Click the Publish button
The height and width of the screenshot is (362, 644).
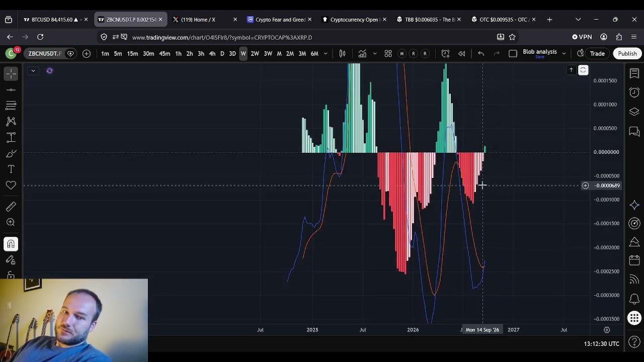(627, 53)
